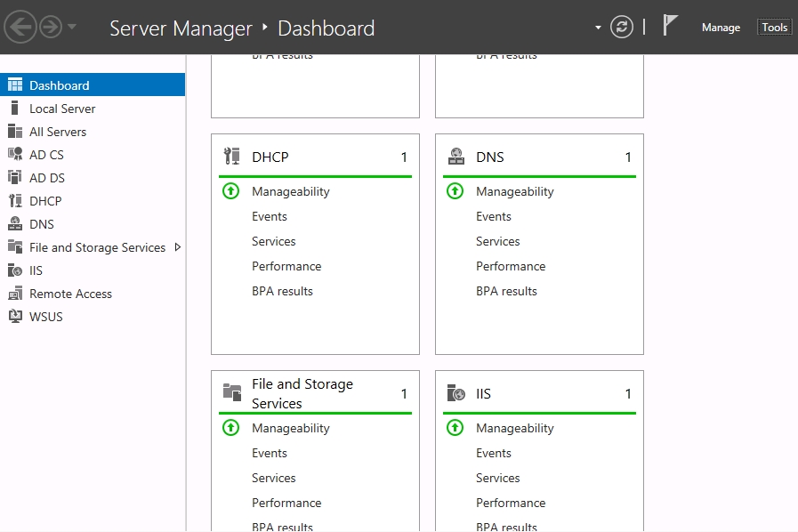Image resolution: width=798 pixels, height=532 pixels.
Task: Select Local Server in sidebar
Action: click(62, 109)
